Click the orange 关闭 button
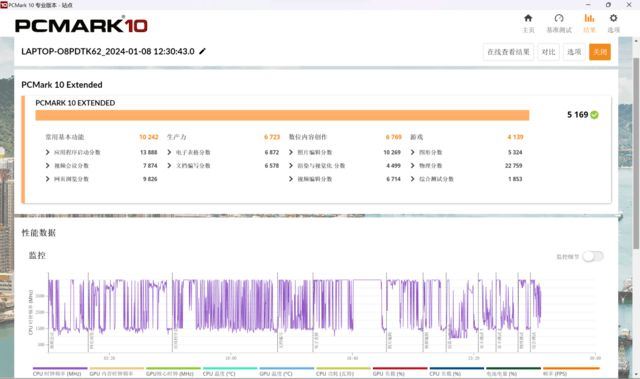 (x=600, y=52)
